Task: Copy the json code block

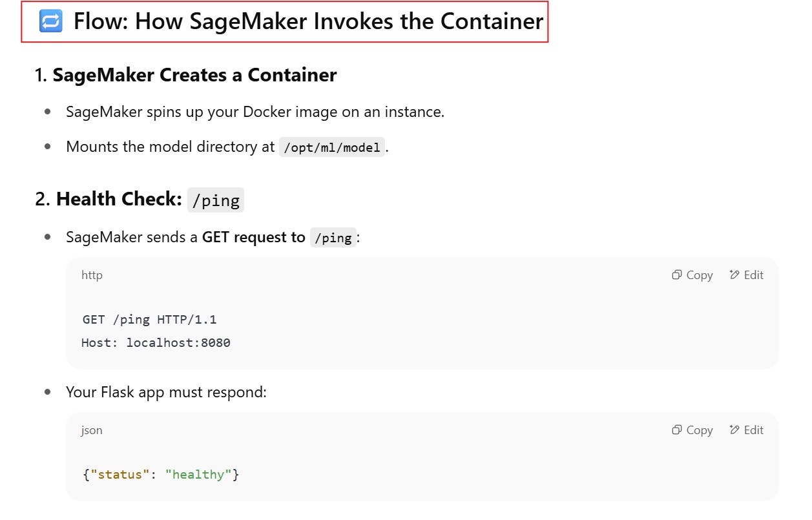Action: coord(692,430)
